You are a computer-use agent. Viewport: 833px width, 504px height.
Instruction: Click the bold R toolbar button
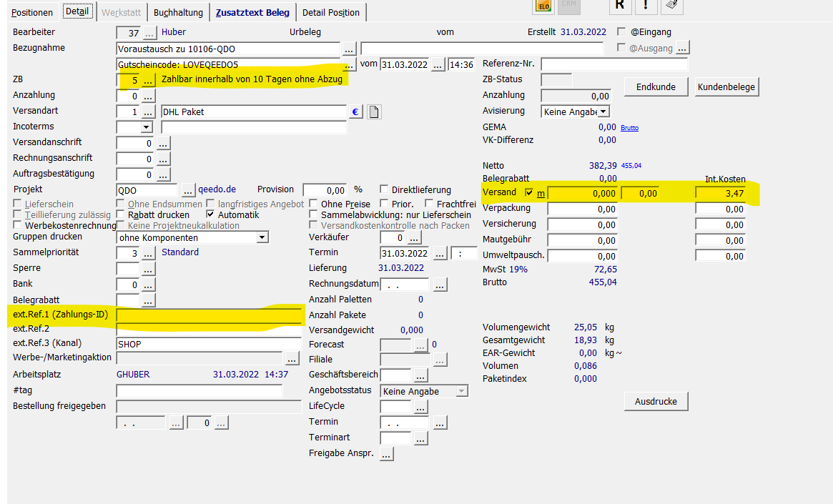pos(620,6)
